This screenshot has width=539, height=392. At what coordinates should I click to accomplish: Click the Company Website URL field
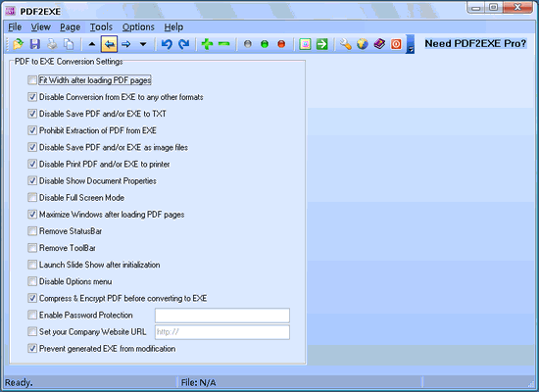click(x=222, y=332)
